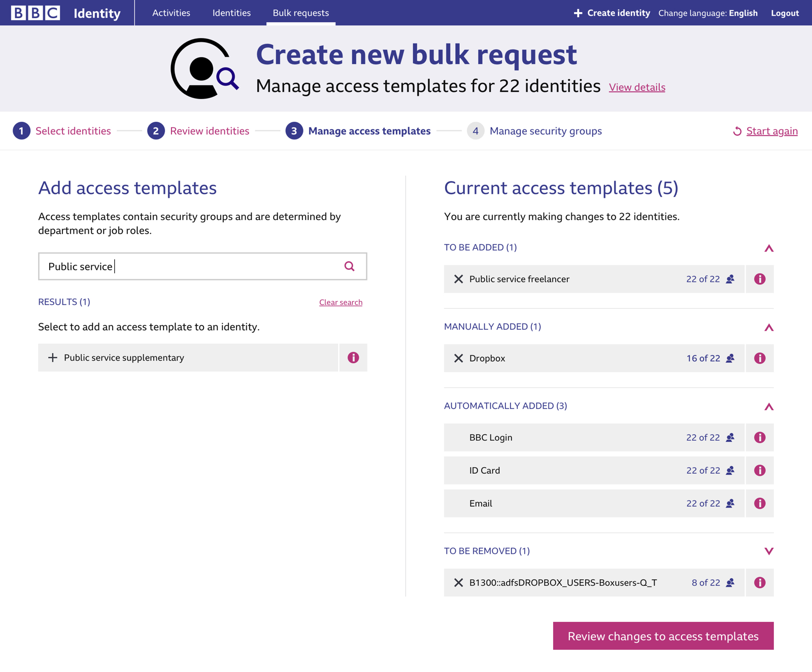Screen dimensions: 812x672
Task: Collapse the Automatically Added section
Action: (769, 406)
